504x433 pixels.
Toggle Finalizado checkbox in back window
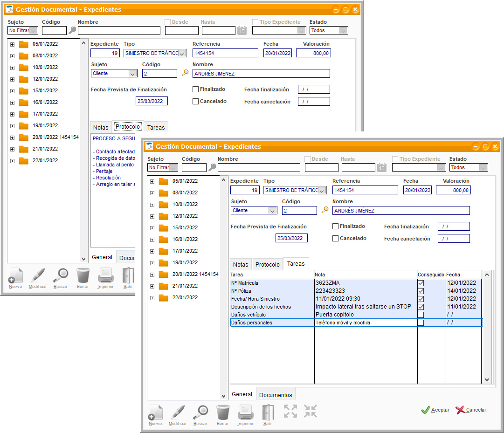click(195, 89)
